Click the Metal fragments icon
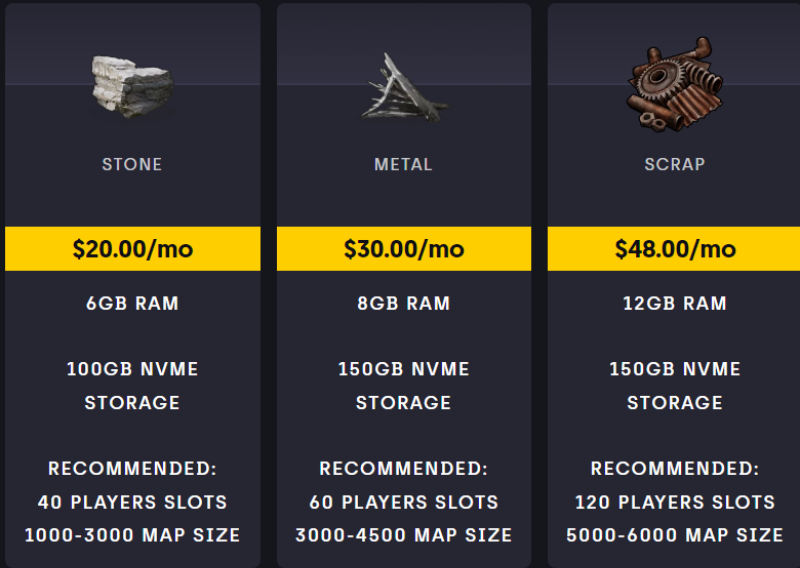The height and width of the screenshot is (568, 800). pyautogui.click(x=404, y=87)
